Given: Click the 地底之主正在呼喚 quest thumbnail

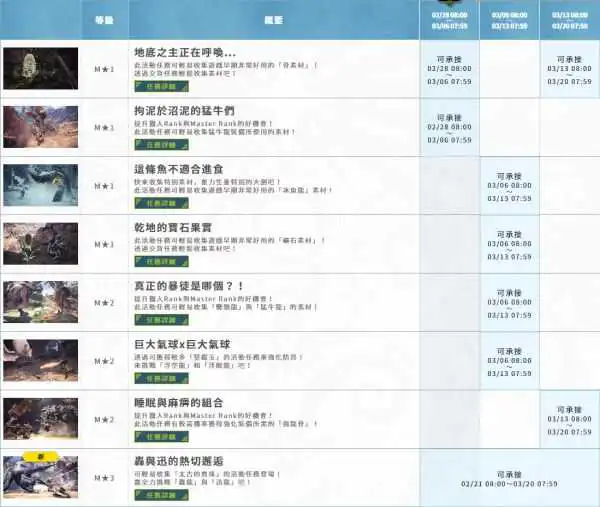Looking at the screenshot, I should [x=39, y=68].
